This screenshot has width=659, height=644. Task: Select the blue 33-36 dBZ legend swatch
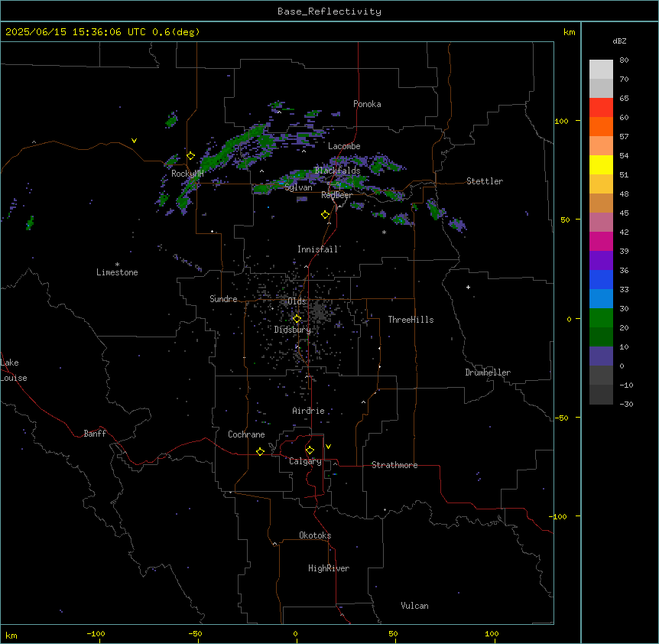click(601, 279)
